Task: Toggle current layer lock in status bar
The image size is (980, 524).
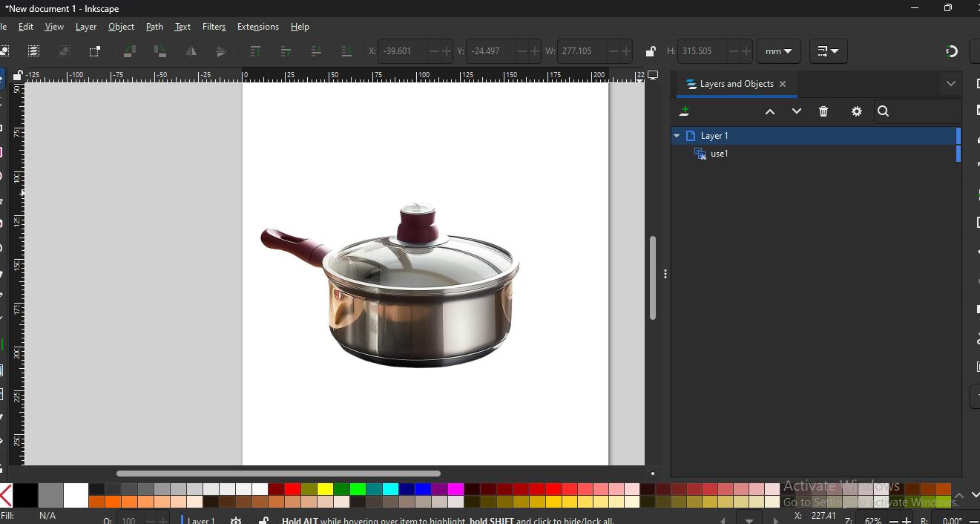Action: (263, 520)
